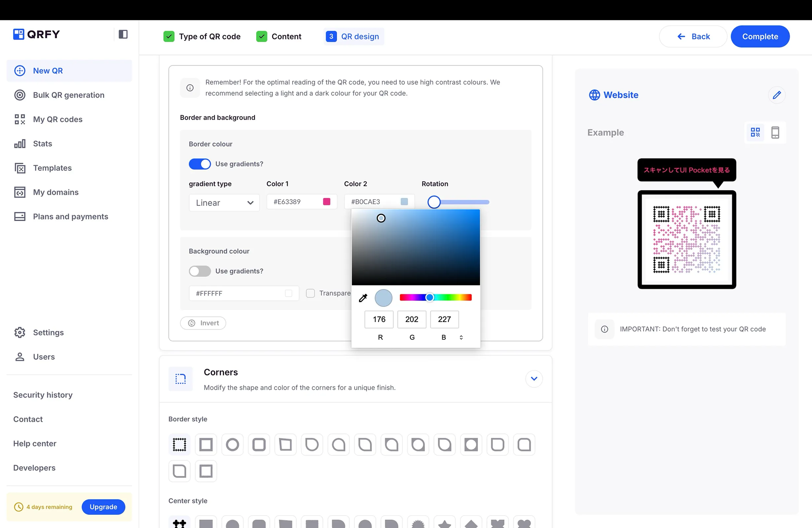This screenshot has height=528, width=812.
Task: Collapse the Corners section chevron
Action: pos(534,379)
